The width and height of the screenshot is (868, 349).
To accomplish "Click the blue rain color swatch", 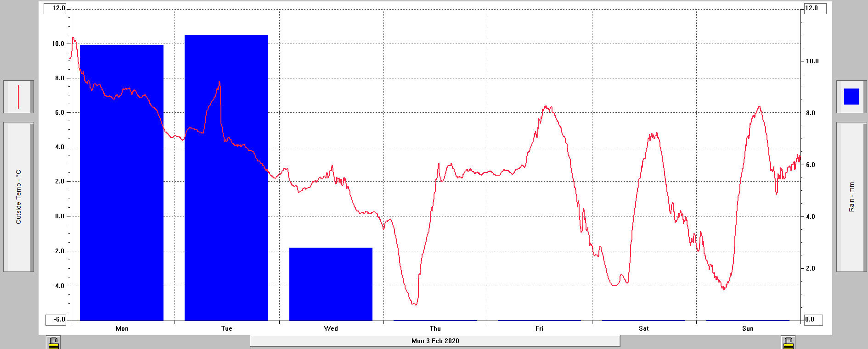I will [851, 97].
